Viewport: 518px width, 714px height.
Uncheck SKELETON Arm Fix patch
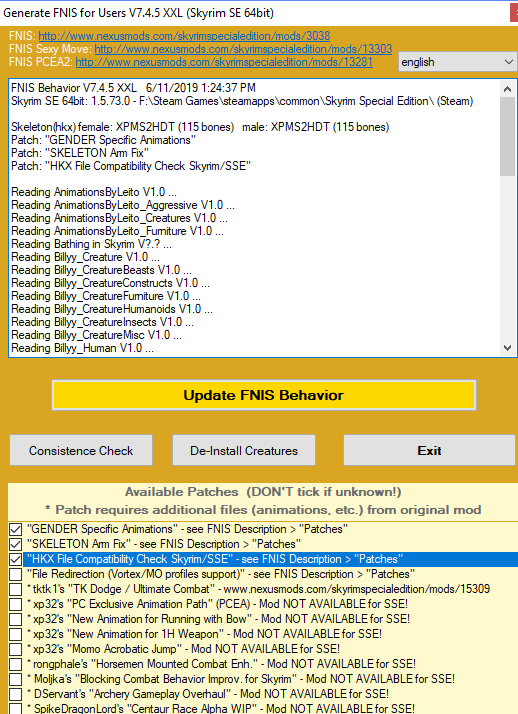tap(15, 544)
